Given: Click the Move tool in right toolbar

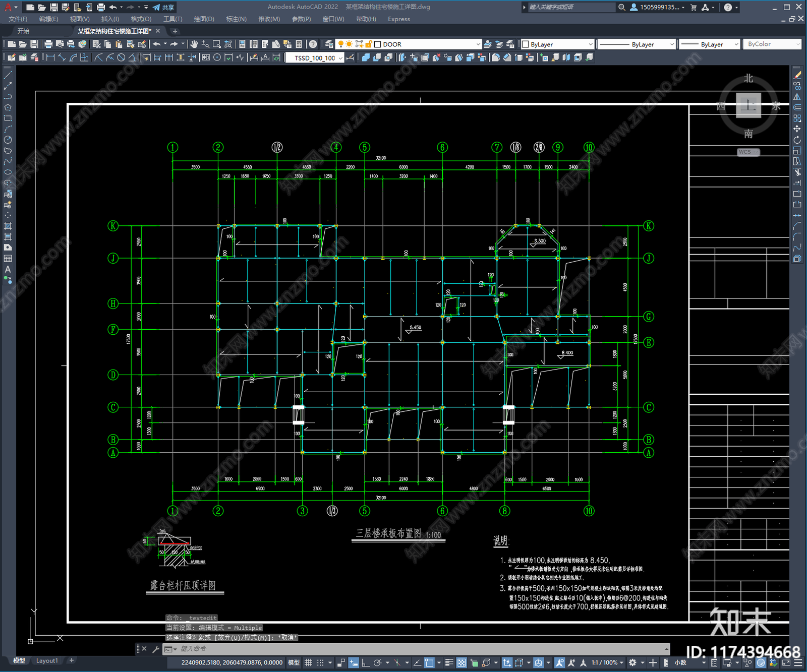Looking at the screenshot, I should [797, 129].
